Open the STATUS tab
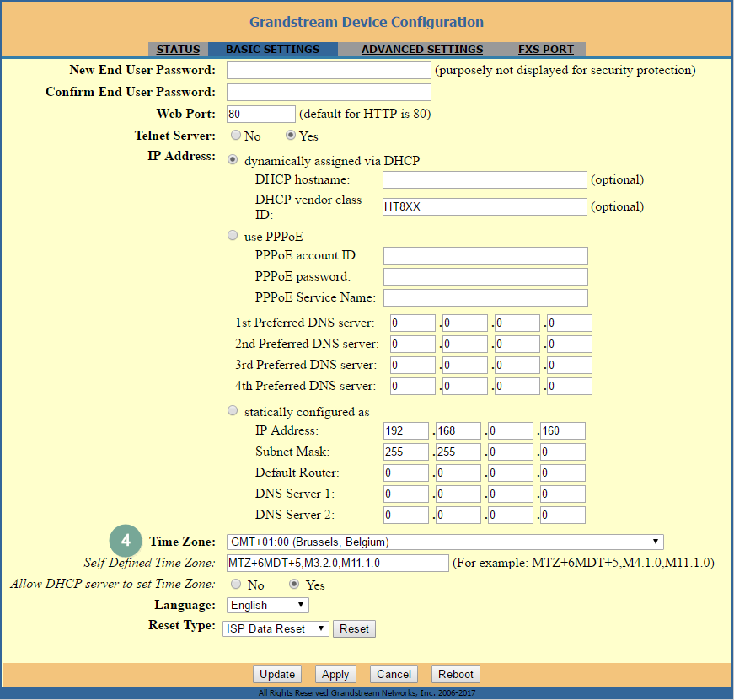The width and height of the screenshot is (734, 700). 178,50
